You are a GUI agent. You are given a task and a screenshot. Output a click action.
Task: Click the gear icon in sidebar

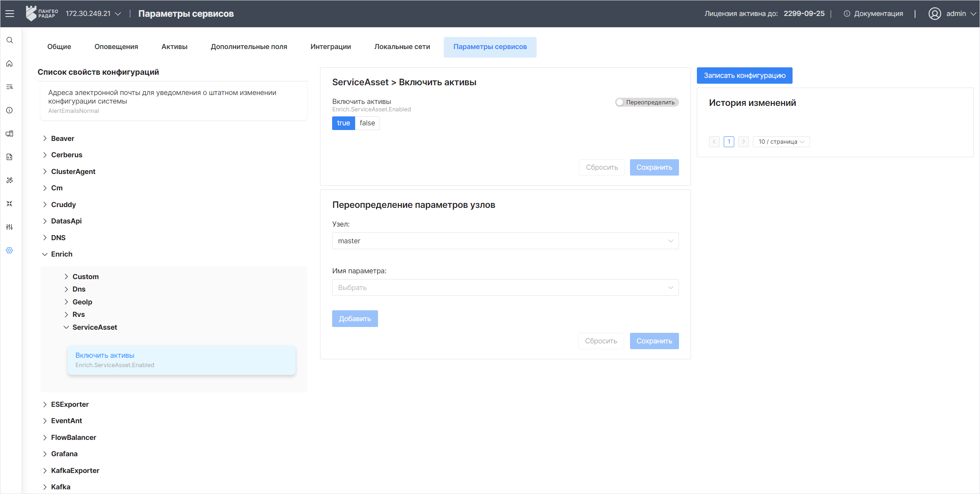tap(10, 250)
